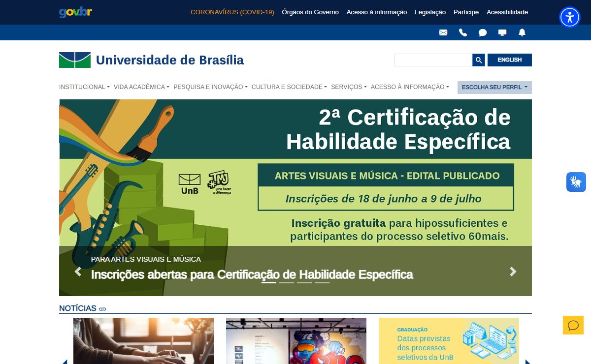The image size is (591, 364).
Task: Open news thumbnail with hands on keyboard
Action: coord(144,341)
